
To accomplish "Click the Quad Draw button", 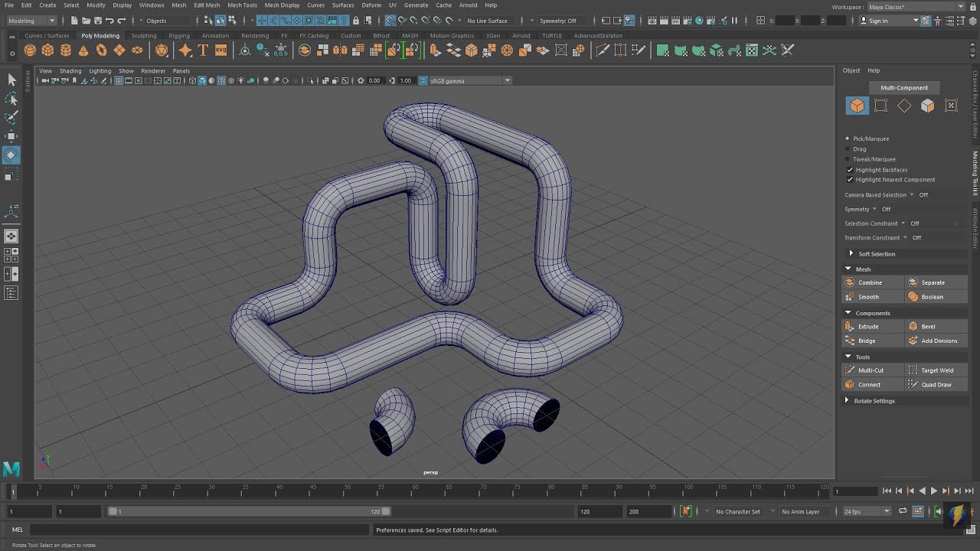I will point(936,385).
